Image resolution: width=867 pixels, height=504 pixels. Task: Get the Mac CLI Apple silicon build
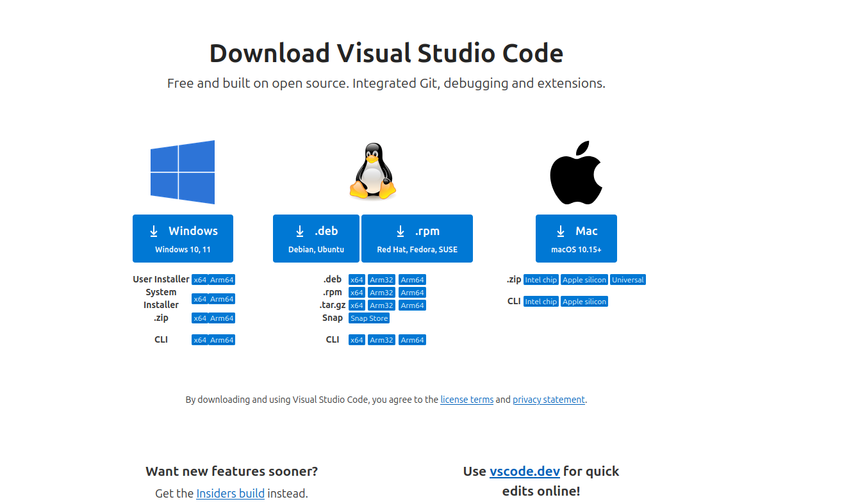(584, 302)
